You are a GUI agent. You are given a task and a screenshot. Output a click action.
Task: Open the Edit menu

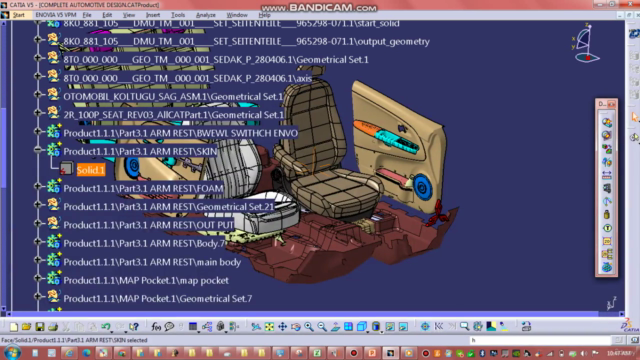tap(107, 15)
